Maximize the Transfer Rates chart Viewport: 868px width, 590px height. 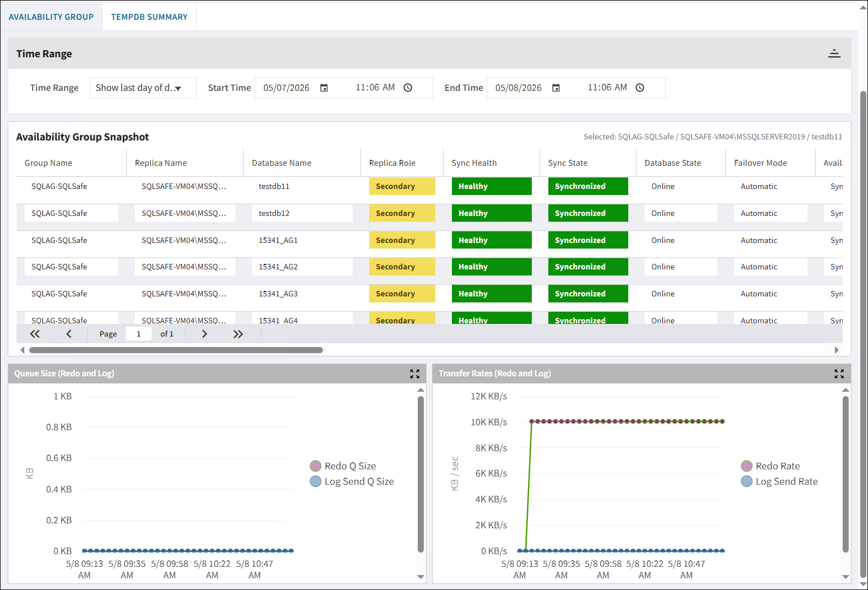click(839, 374)
